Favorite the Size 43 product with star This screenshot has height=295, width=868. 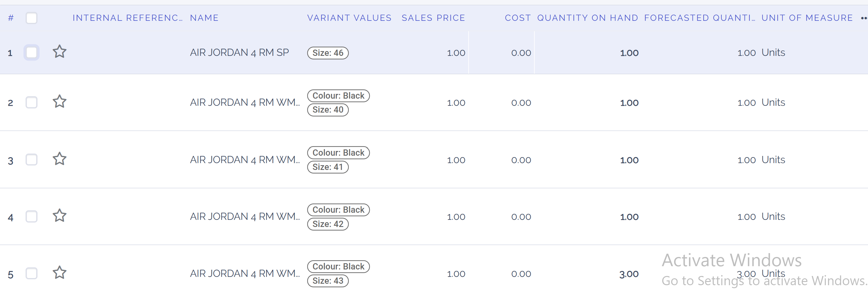pos(59,273)
